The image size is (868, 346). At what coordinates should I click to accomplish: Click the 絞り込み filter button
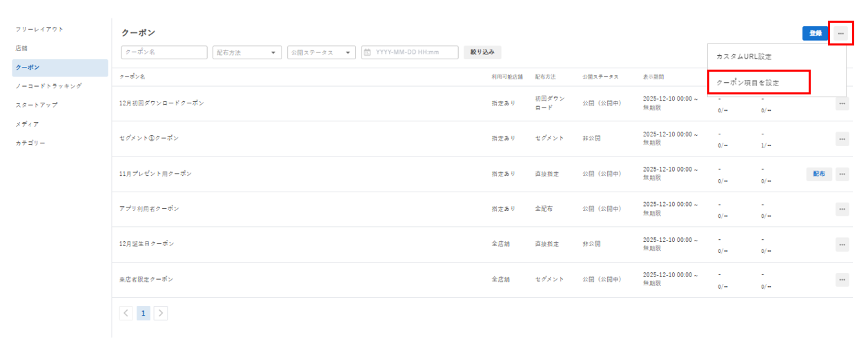[482, 52]
